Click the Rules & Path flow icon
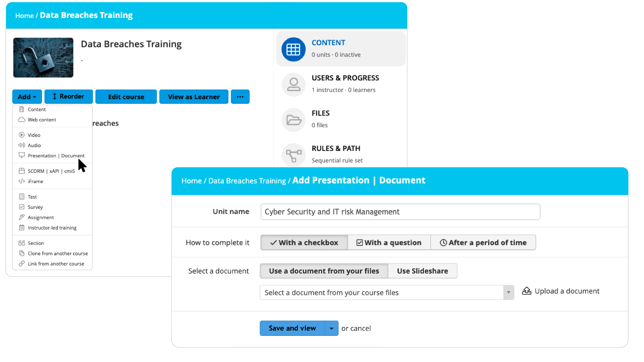Screen dimensions: 644x362 (x=293, y=155)
